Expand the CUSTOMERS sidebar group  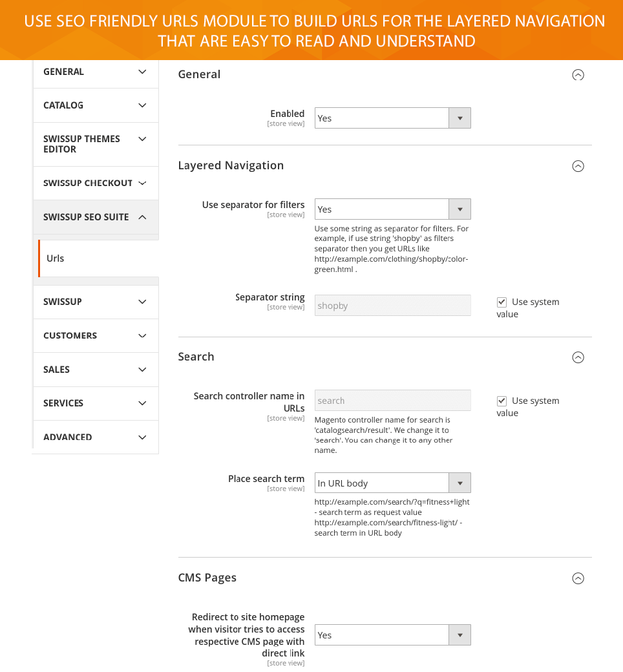point(96,335)
